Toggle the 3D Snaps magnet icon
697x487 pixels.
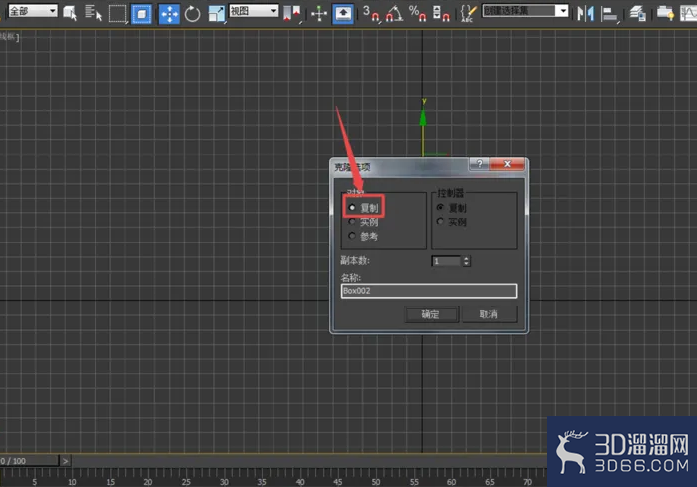click(371, 13)
